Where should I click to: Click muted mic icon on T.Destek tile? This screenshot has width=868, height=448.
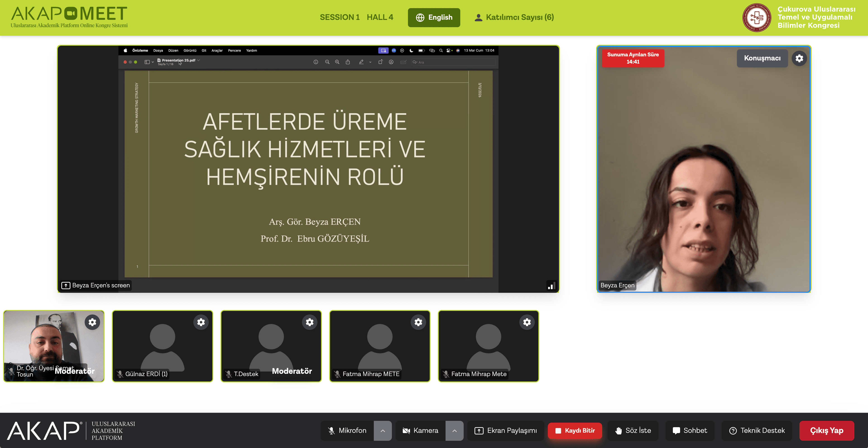coord(228,374)
